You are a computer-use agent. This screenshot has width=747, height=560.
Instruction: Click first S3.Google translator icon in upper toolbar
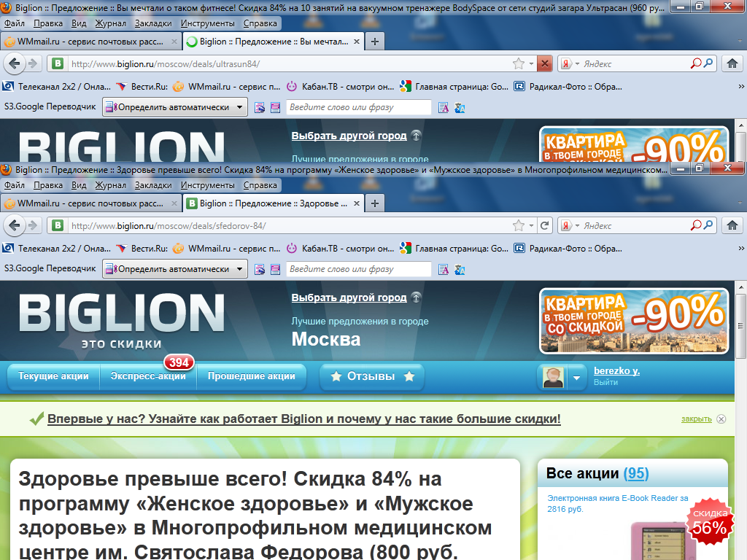[260, 108]
